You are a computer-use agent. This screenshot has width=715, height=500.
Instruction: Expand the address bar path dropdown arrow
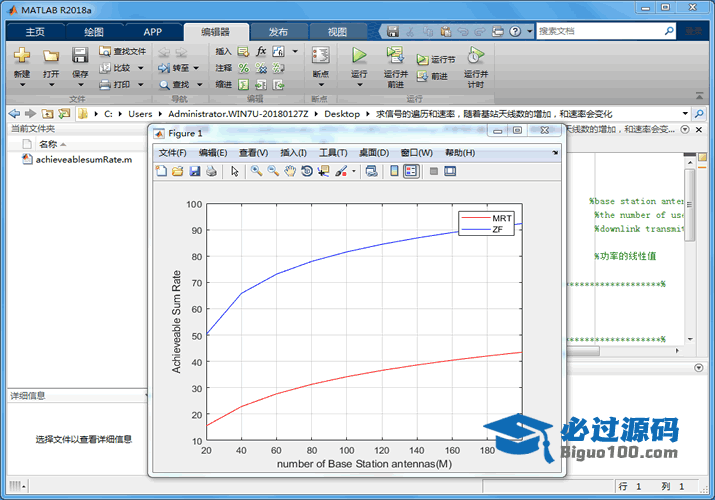(684, 114)
